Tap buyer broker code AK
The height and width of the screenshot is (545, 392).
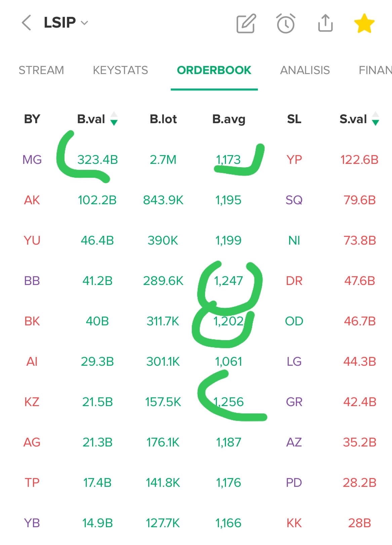32,200
